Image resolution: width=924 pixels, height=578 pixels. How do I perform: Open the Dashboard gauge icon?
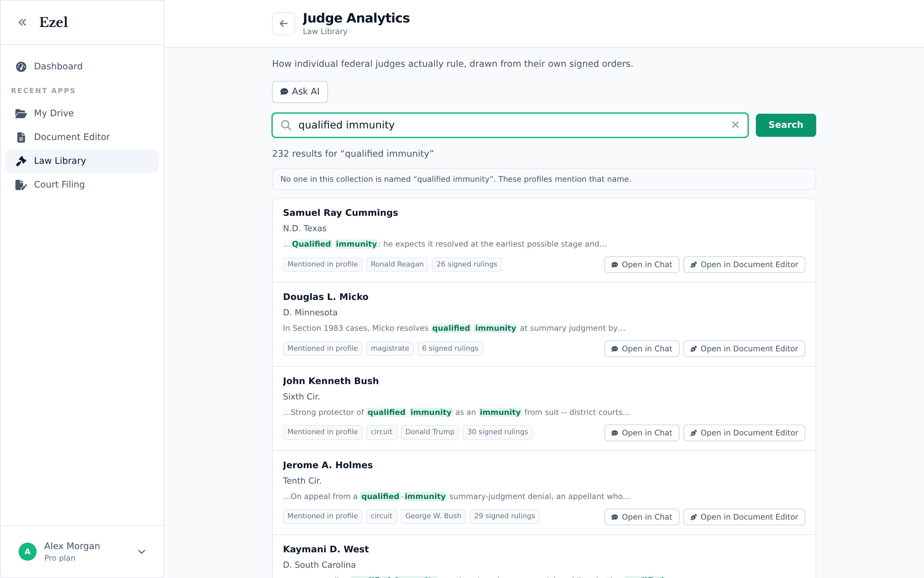21,66
